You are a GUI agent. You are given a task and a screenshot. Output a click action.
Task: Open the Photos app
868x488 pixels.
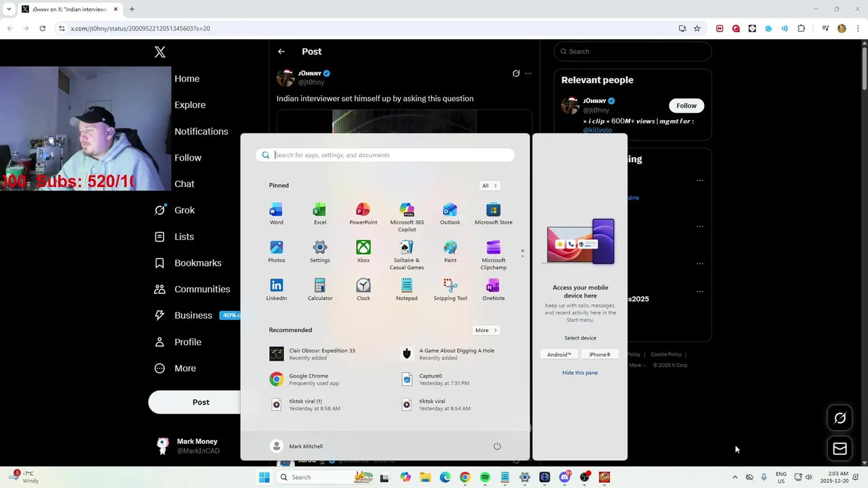(277, 251)
